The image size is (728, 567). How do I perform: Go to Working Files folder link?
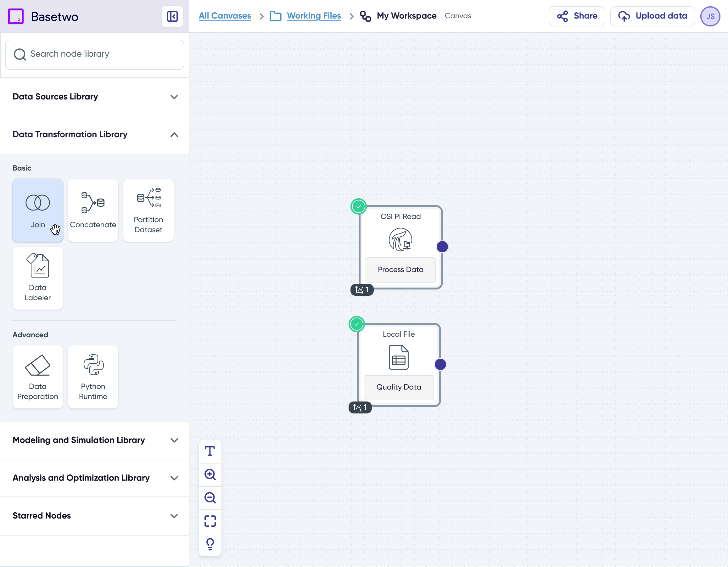313,16
